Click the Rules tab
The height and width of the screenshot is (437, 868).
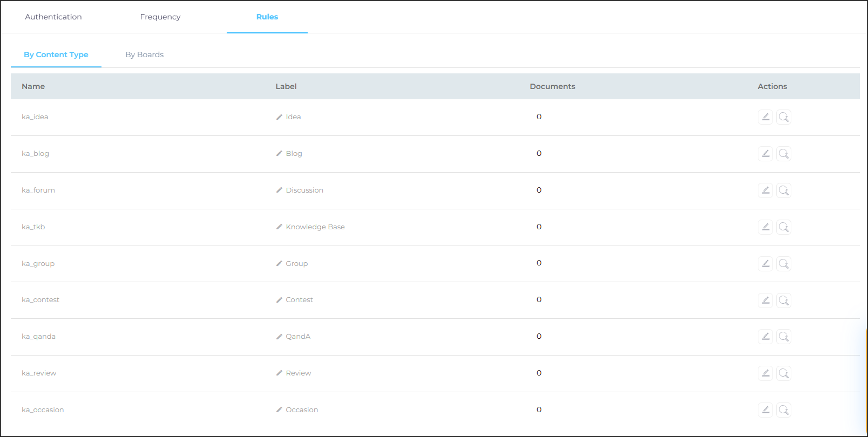(267, 17)
